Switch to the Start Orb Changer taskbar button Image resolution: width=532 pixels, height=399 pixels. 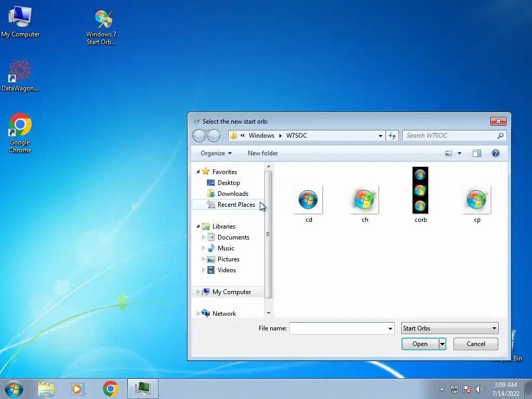tap(143, 389)
